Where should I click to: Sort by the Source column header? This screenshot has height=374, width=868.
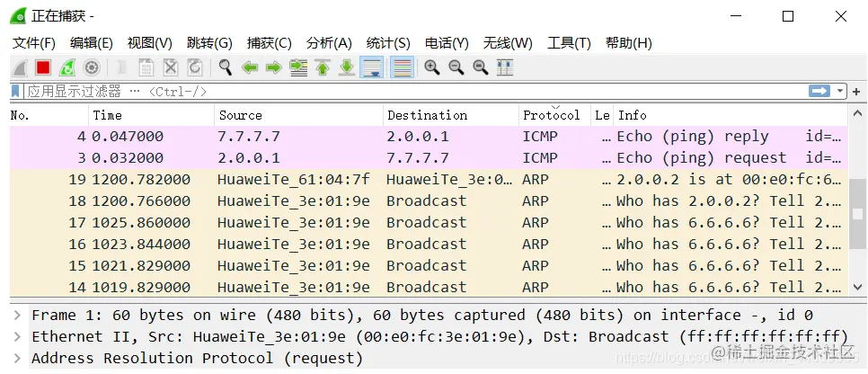click(299, 115)
